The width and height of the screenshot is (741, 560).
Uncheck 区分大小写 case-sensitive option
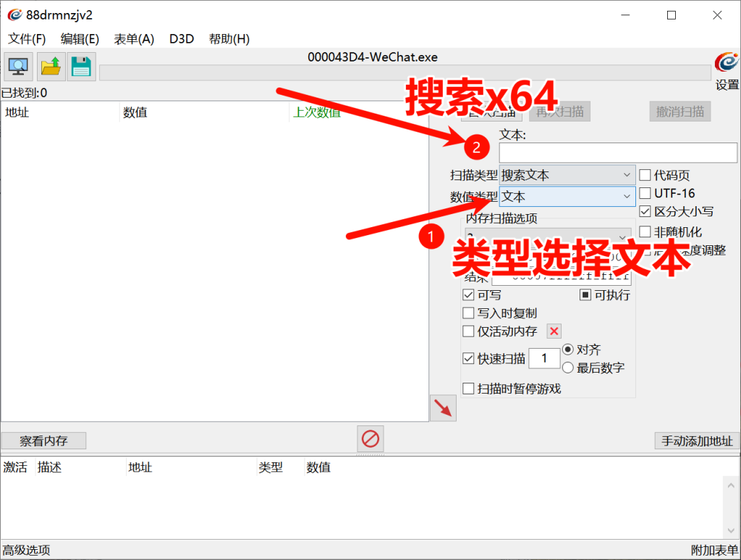point(645,211)
